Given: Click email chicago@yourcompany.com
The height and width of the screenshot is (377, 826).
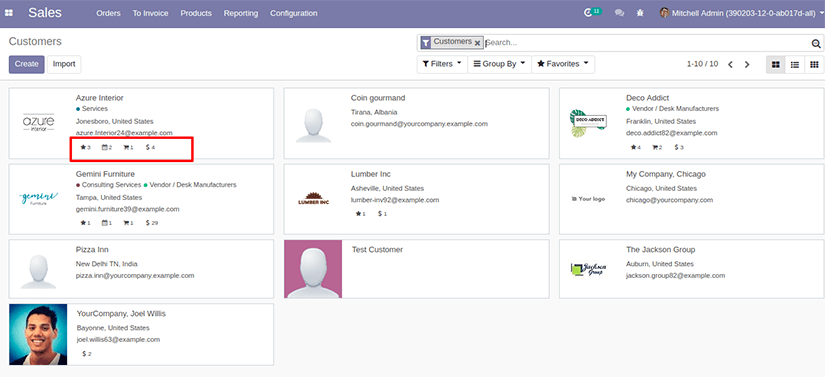Looking at the screenshot, I should point(670,200).
